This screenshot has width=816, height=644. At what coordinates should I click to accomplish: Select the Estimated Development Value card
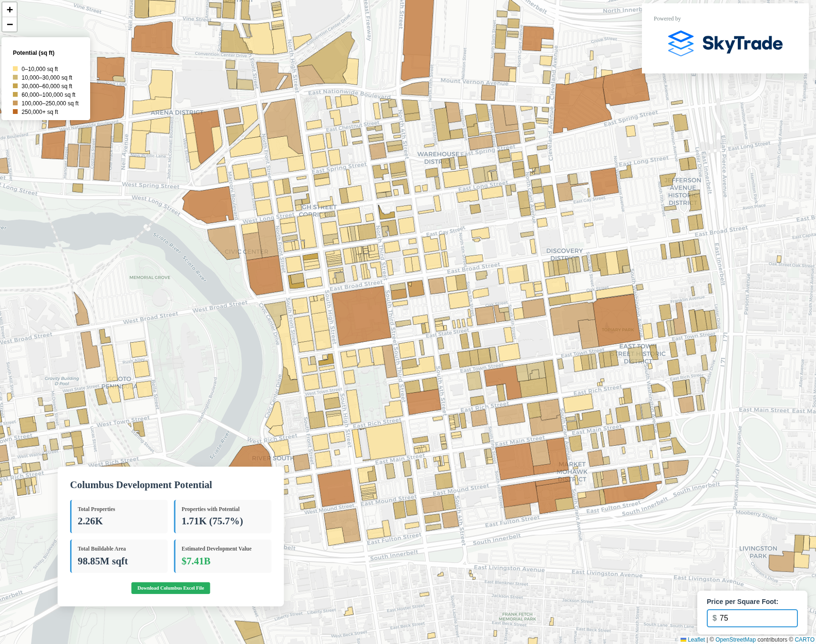(x=223, y=556)
